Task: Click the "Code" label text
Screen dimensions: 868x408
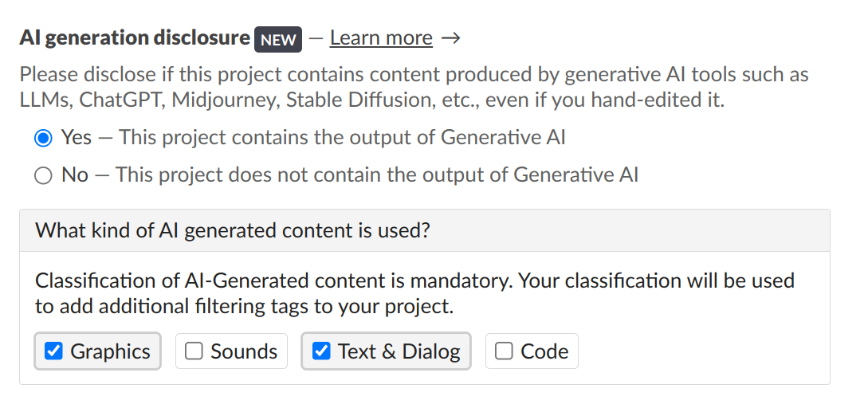Action: (x=544, y=351)
